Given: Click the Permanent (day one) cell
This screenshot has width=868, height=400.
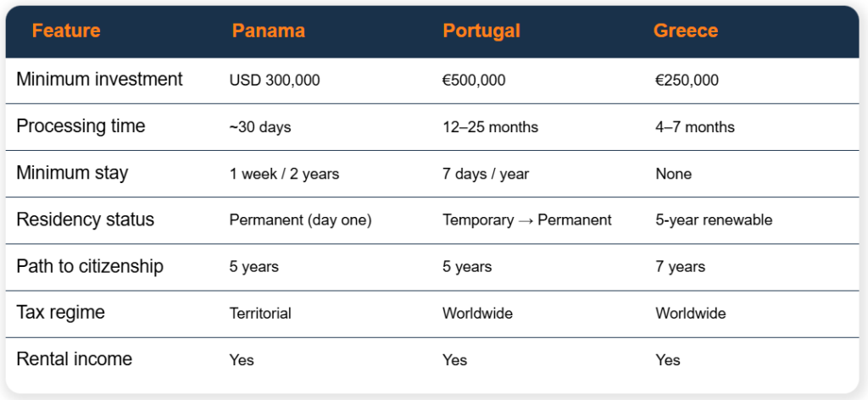Looking at the screenshot, I should pyautogui.click(x=301, y=220).
